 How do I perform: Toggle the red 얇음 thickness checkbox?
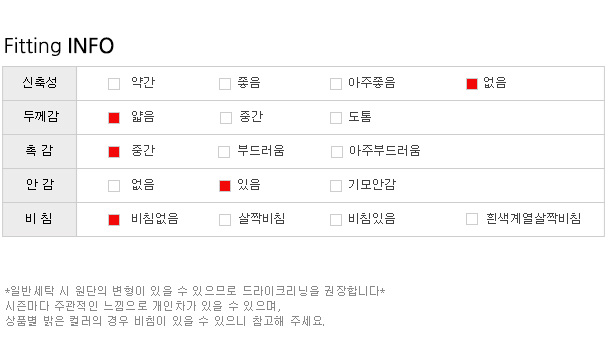tap(114, 118)
